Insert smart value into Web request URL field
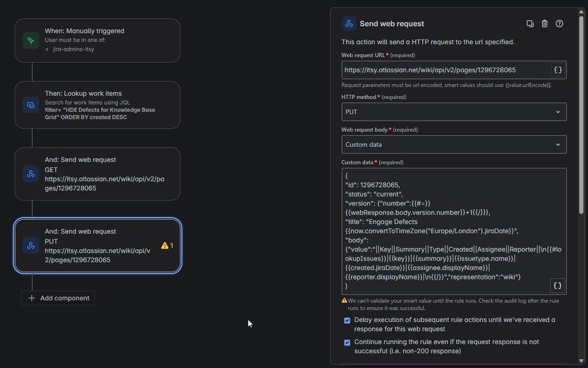 click(x=557, y=69)
